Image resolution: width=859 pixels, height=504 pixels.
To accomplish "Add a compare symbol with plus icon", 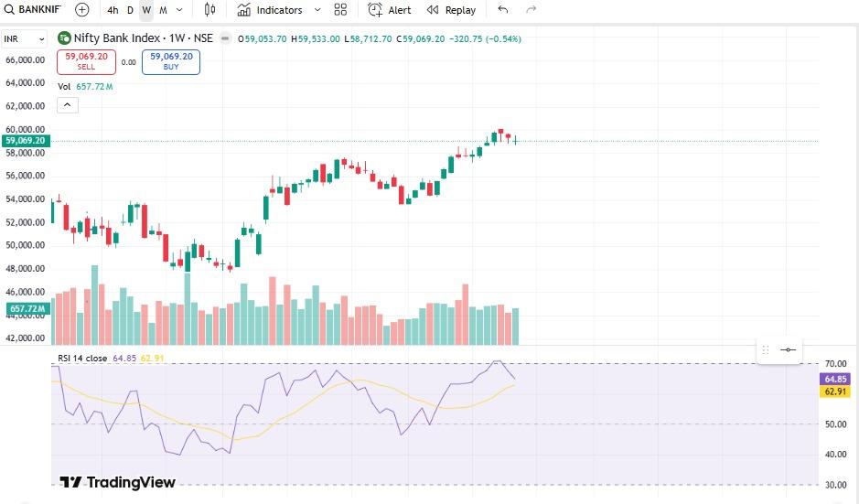I will pos(81,10).
